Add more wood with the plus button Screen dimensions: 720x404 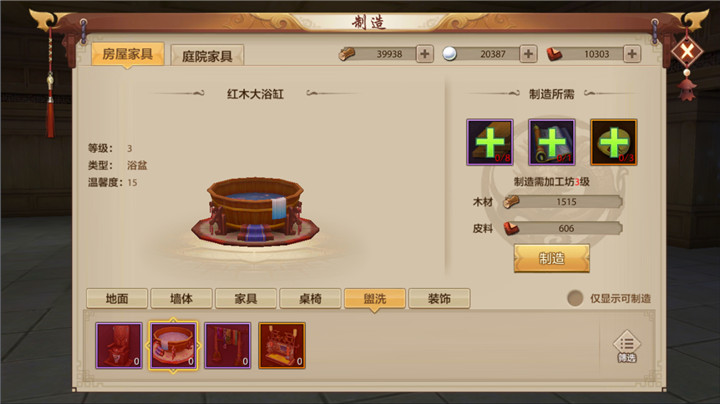click(425, 54)
